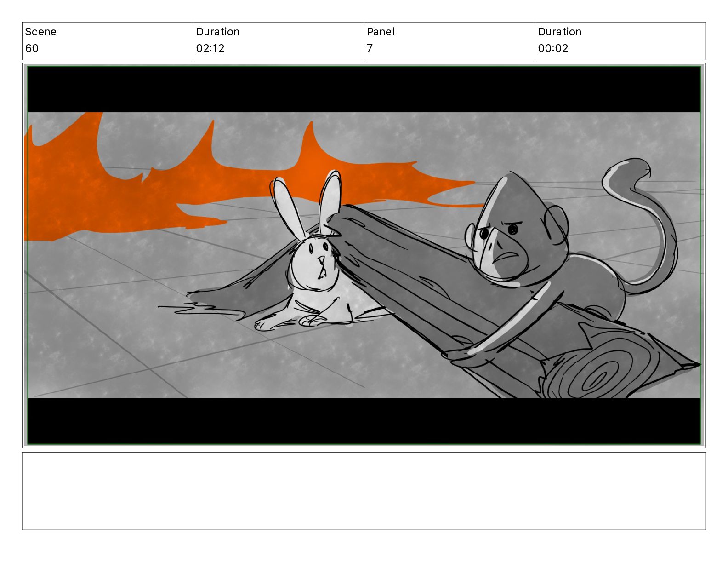
Task: Click scene duration value 02:12
Action: point(210,48)
